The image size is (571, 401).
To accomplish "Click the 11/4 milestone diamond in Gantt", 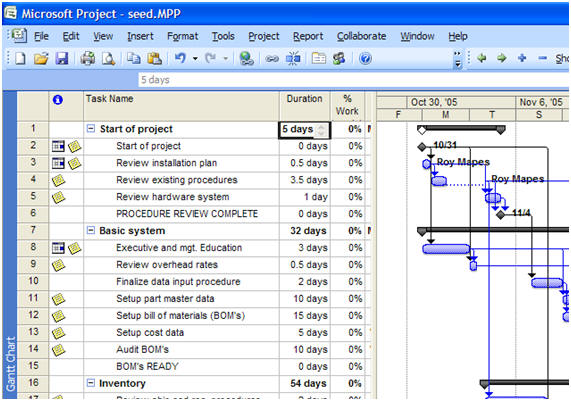I will click(x=501, y=215).
